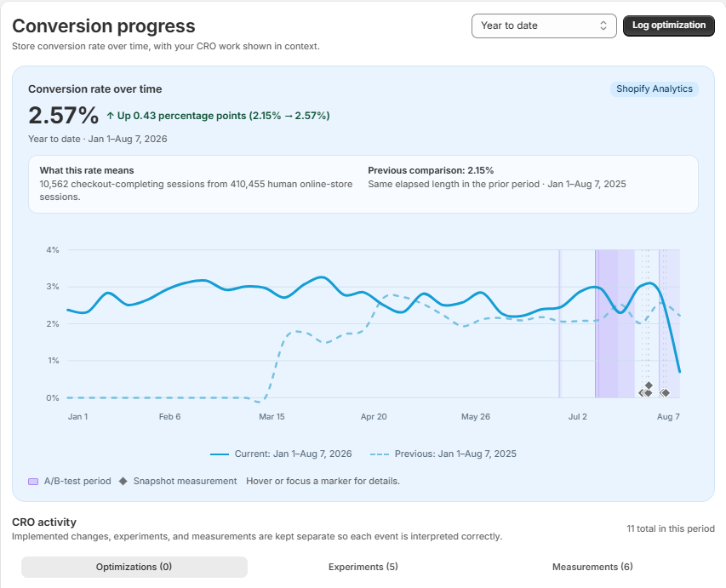Toggle the Current: Jan 1–Aug 7, 2026 legend entry
The image size is (726, 588).
[x=281, y=454]
